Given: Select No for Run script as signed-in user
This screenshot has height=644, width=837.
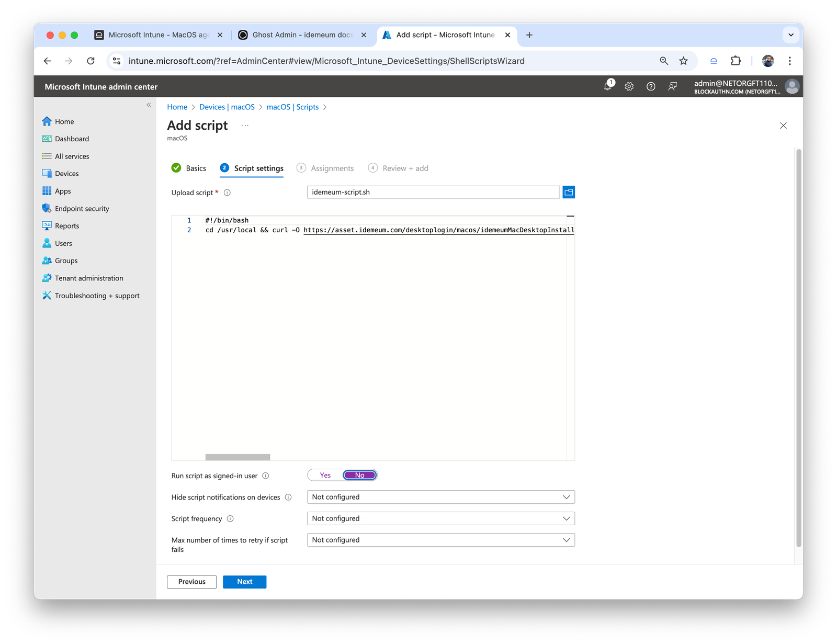Looking at the screenshot, I should coord(359,475).
